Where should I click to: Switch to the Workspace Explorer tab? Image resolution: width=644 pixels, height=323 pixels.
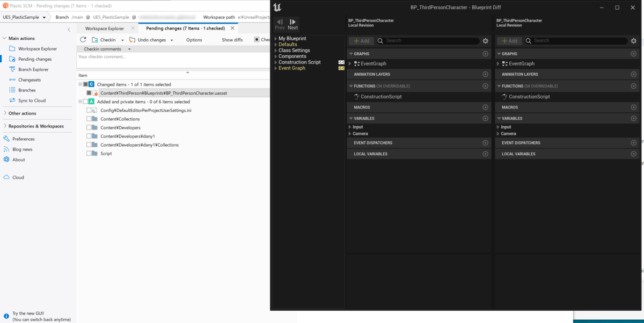click(x=105, y=28)
